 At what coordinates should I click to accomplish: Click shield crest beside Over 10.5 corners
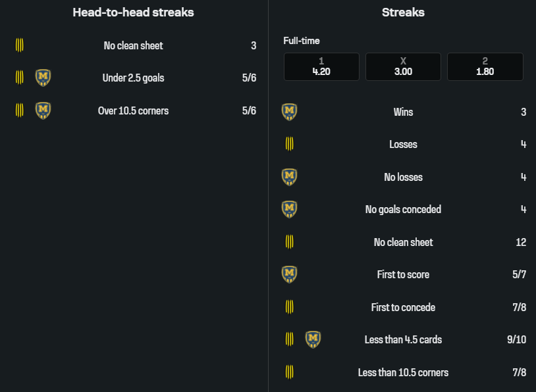(x=43, y=110)
